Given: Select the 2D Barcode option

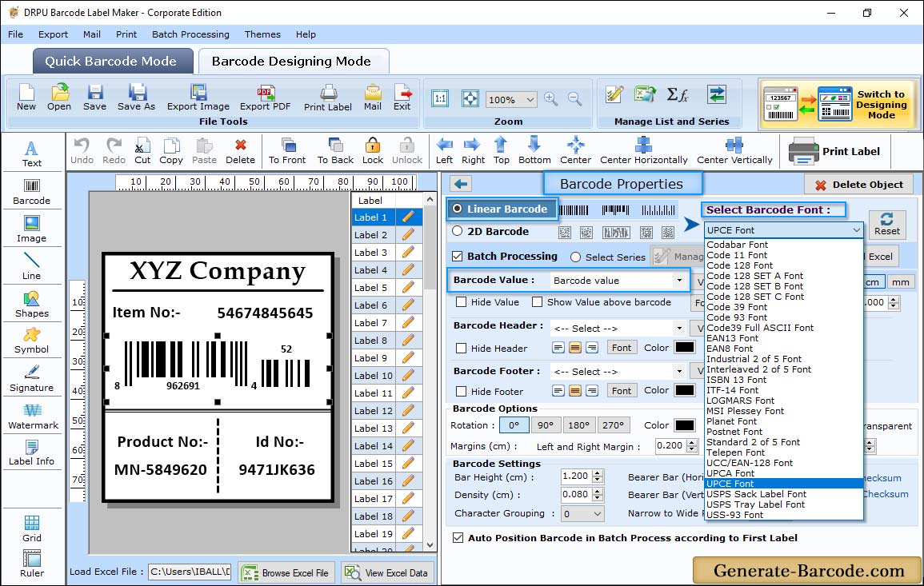Looking at the screenshot, I should [458, 231].
